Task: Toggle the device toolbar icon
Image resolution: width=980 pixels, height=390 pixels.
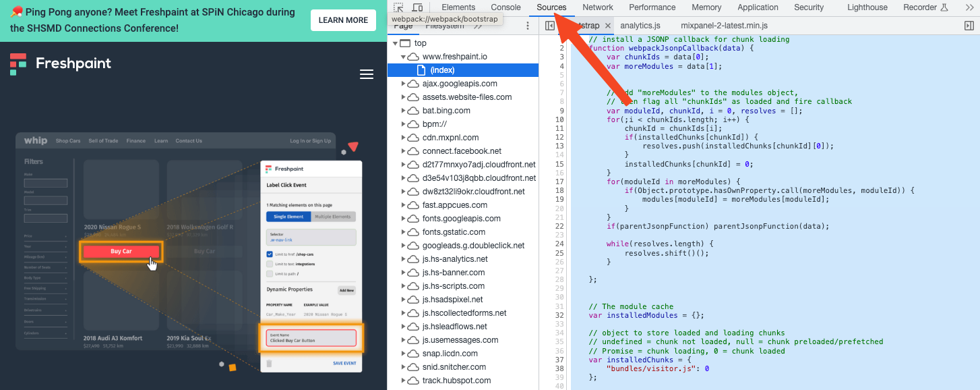Action: point(417,7)
